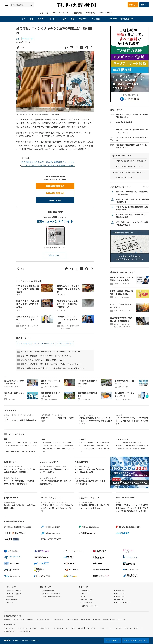Click the email share icon above the article photo
This screenshot has width=153, height=644.
tap(71, 47)
